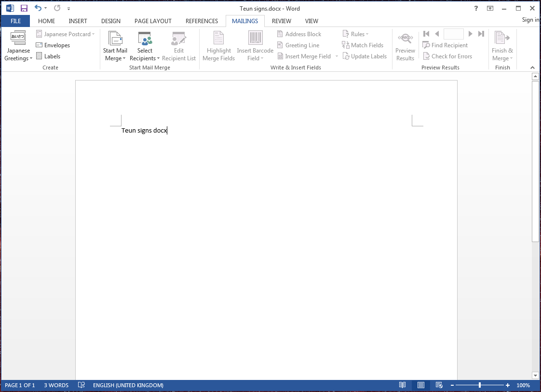The width and height of the screenshot is (541, 392).
Task: Click the spelling proofing icon in status bar
Action: coord(81,385)
